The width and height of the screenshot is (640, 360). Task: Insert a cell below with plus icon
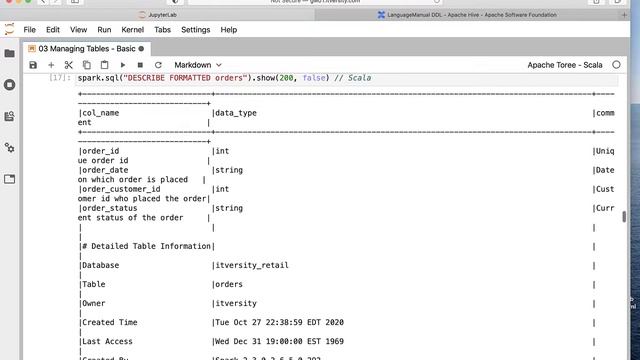pos(51,65)
